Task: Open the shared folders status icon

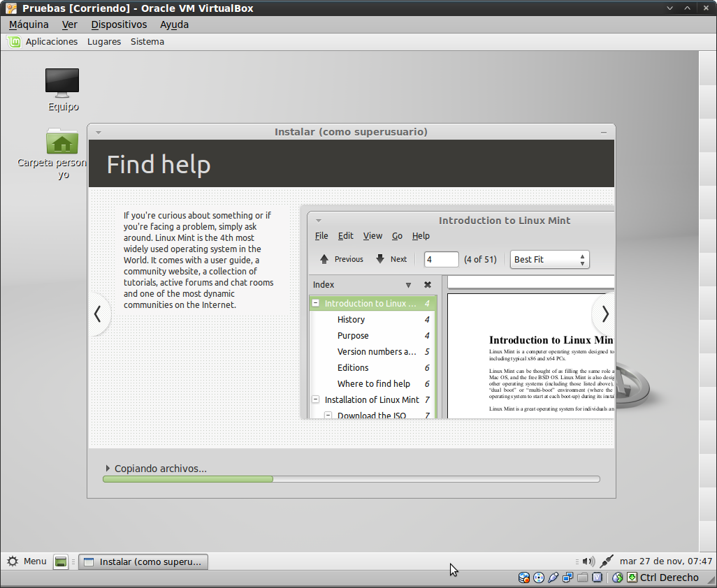Action: (583, 578)
